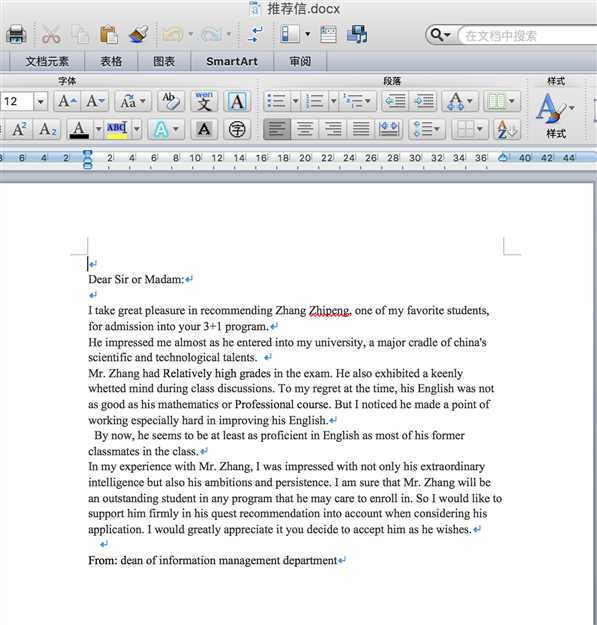Open the 审阅 review tab
The image size is (597, 625).
(300, 61)
